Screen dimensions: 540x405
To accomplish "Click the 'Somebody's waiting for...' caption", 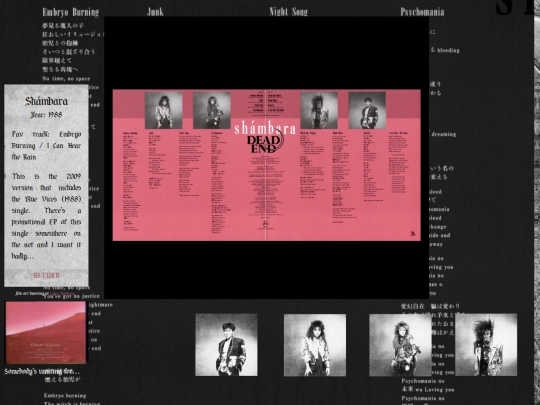I will coord(42,372).
